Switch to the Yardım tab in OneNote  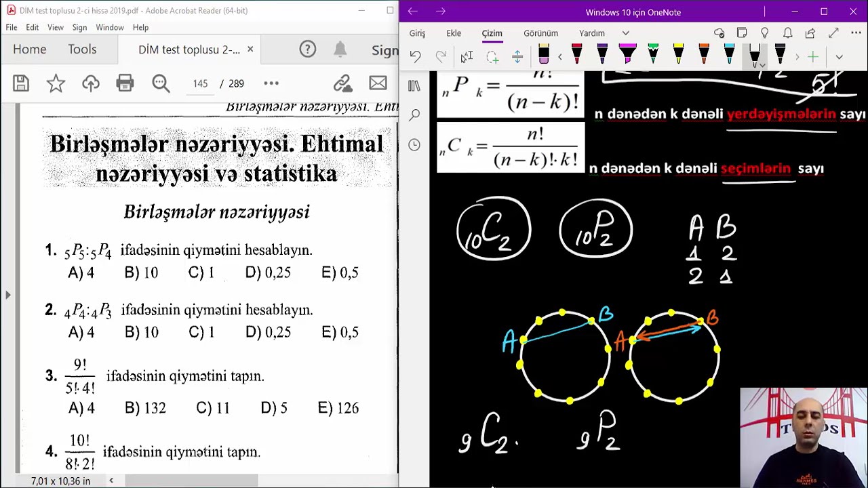(592, 33)
